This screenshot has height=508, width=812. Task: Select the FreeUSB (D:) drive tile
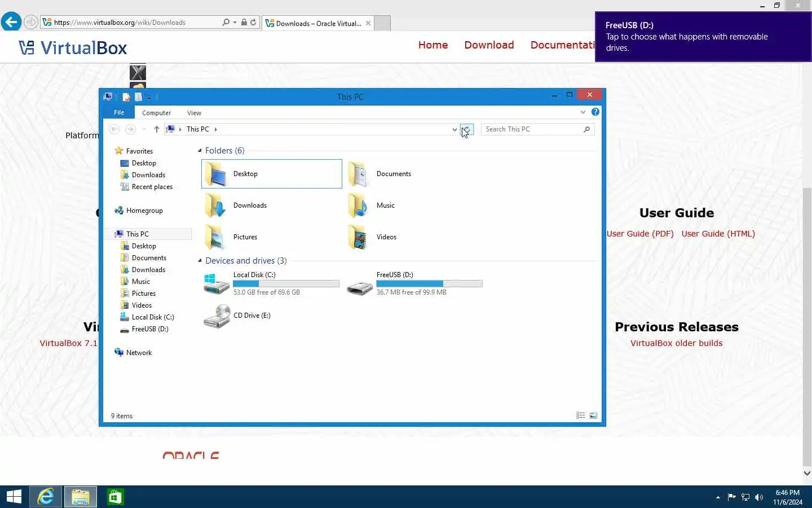pos(414,284)
